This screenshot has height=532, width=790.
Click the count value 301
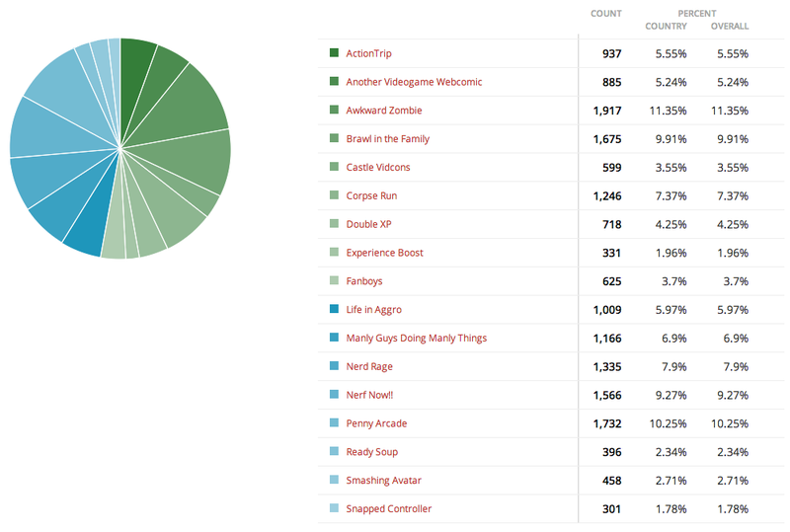point(611,509)
